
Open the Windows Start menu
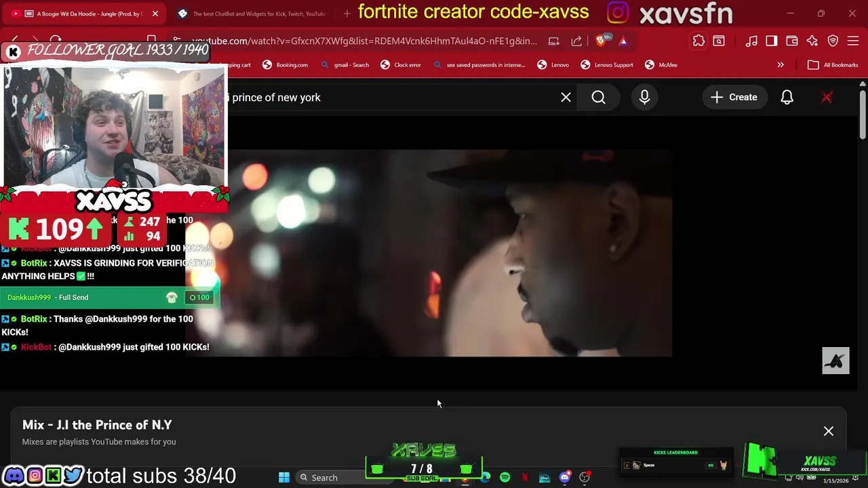[x=283, y=478]
